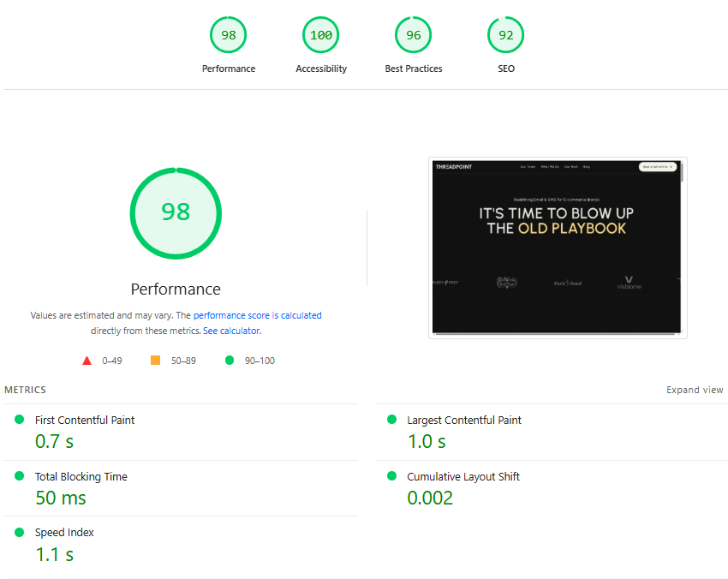Expand the Total Blocking Time metric
This screenshot has width=728, height=579.
[81, 477]
